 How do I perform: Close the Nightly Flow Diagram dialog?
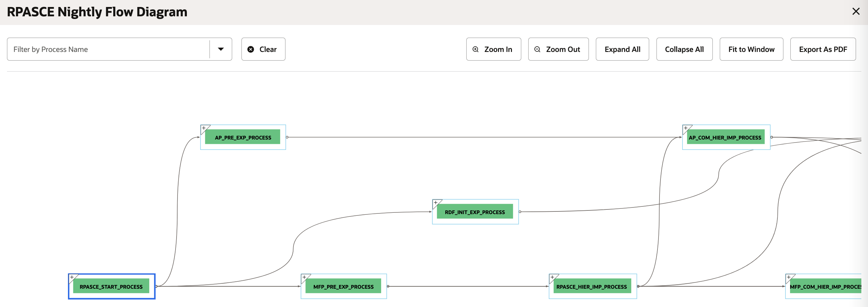pos(856,11)
